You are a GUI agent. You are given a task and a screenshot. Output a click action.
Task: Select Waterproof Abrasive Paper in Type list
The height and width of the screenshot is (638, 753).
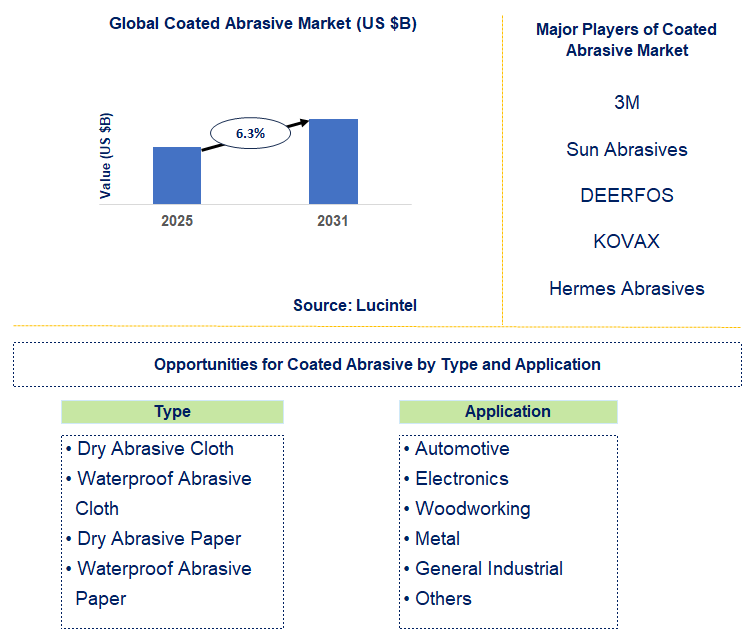coord(163,583)
